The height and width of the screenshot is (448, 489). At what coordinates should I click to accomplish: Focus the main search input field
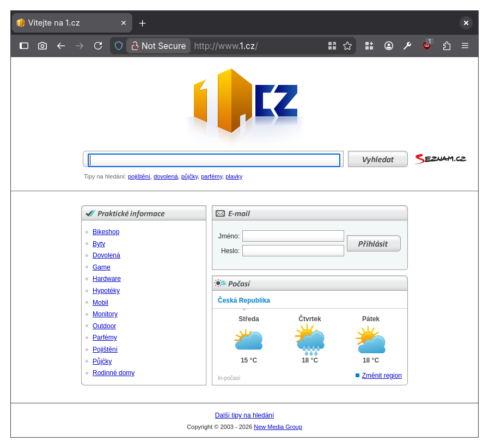point(214,160)
